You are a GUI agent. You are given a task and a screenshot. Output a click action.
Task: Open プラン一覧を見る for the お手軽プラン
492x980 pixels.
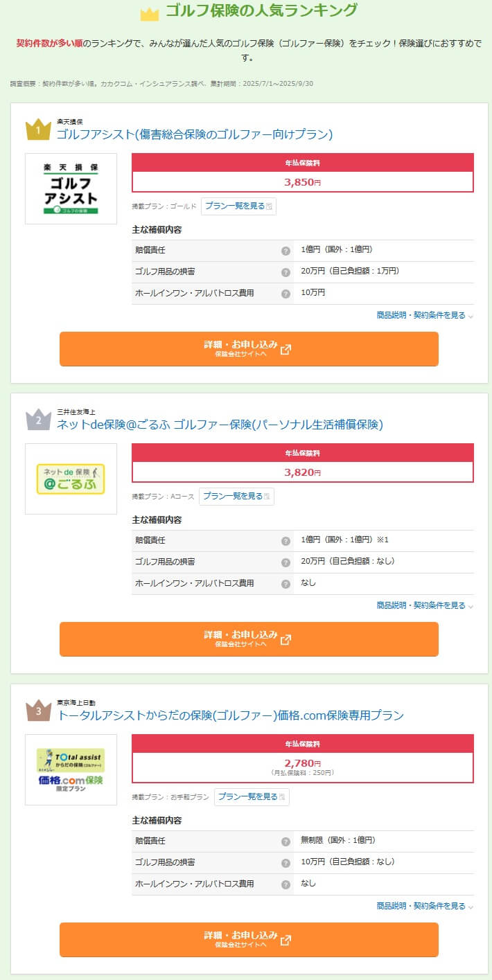(x=252, y=797)
